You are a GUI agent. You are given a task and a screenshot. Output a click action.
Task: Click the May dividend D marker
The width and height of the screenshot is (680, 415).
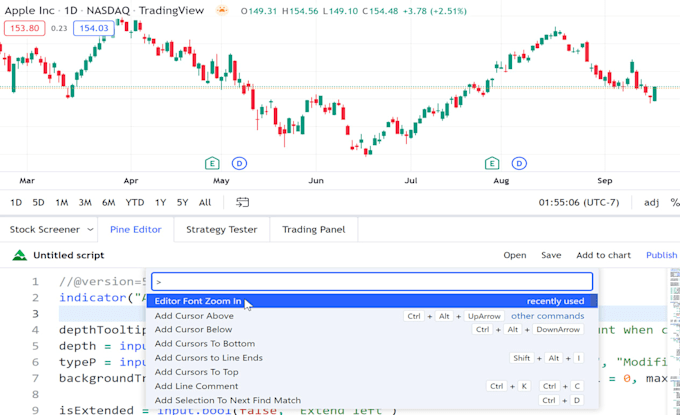(239, 163)
